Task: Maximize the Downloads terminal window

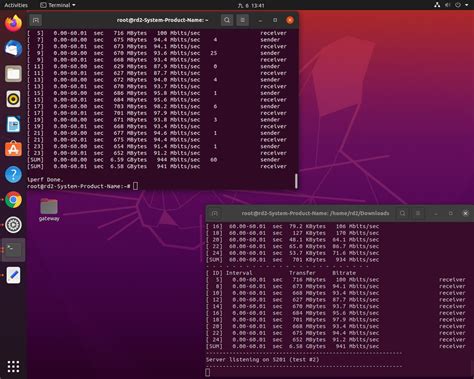Action: pos(451,213)
